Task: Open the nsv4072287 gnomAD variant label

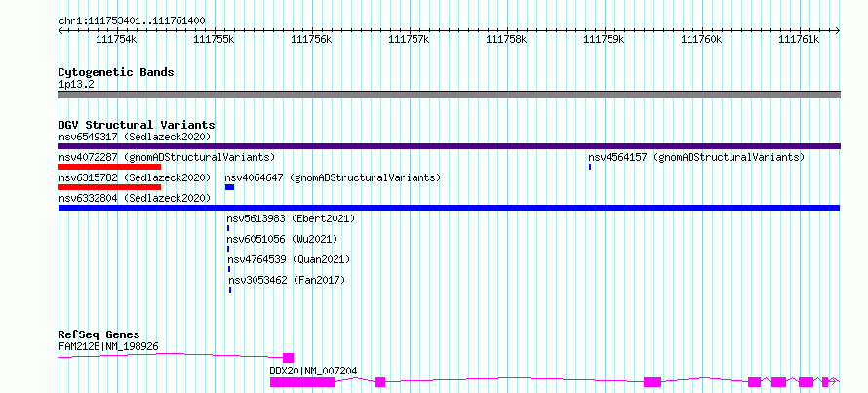Action: tap(167, 157)
